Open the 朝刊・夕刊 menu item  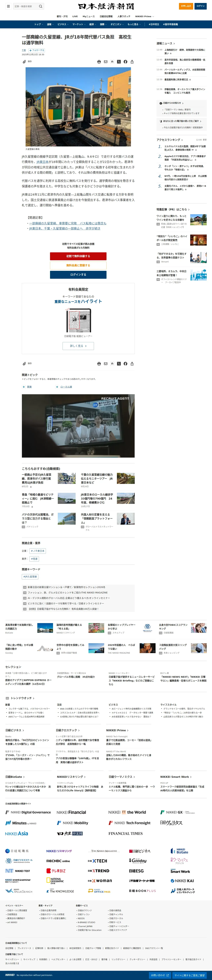(x=62, y=16)
